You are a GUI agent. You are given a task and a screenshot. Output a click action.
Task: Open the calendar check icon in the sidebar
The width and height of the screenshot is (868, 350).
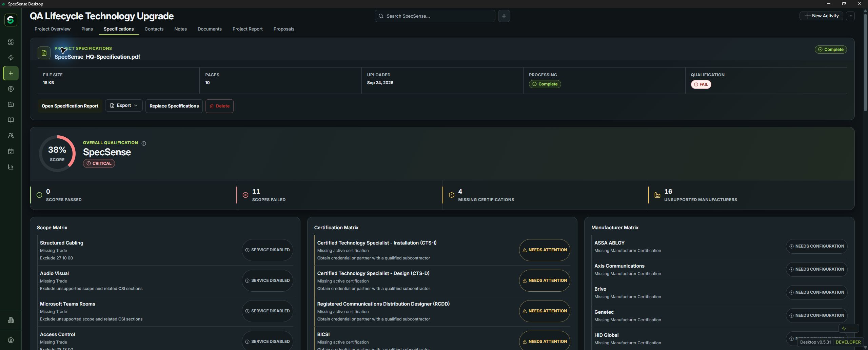coord(11,151)
